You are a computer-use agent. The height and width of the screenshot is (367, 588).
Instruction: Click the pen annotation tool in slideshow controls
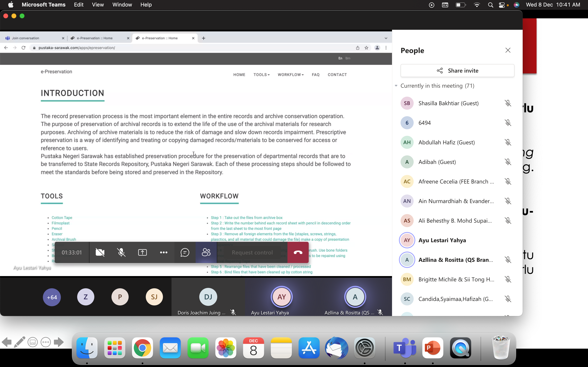click(19, 342)
